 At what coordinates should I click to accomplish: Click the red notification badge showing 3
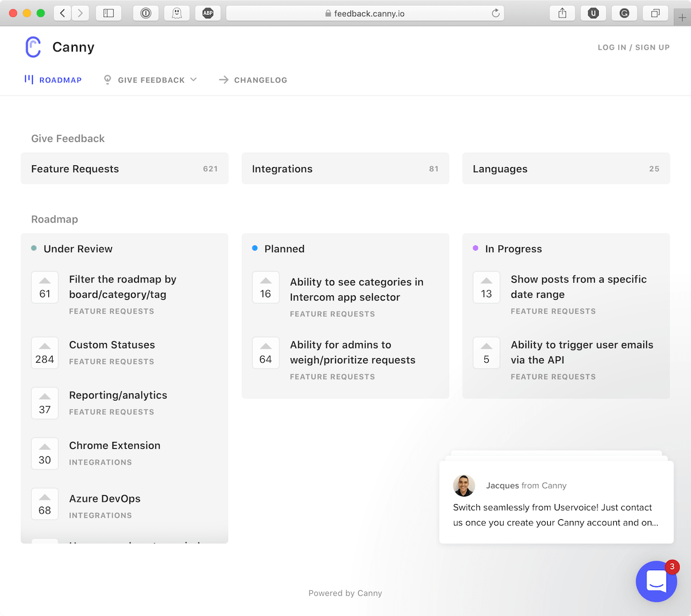[x=672, y=566]
